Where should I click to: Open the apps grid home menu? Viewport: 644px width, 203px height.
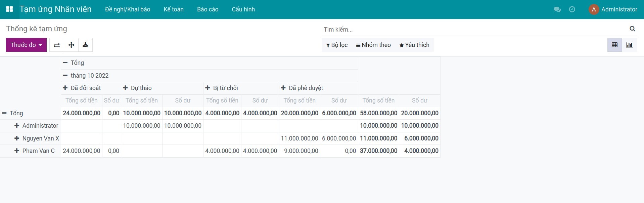pos(9,9)
